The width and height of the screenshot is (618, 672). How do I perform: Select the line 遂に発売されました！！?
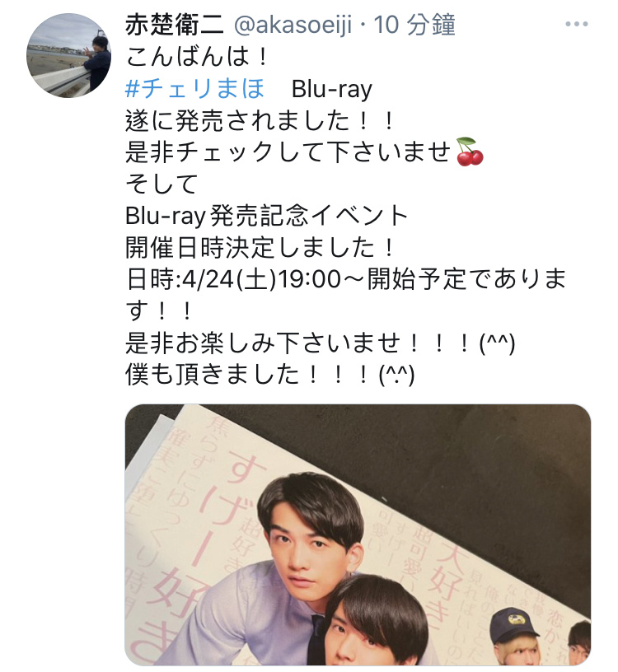pyautogui.click(x=260, y=120)
